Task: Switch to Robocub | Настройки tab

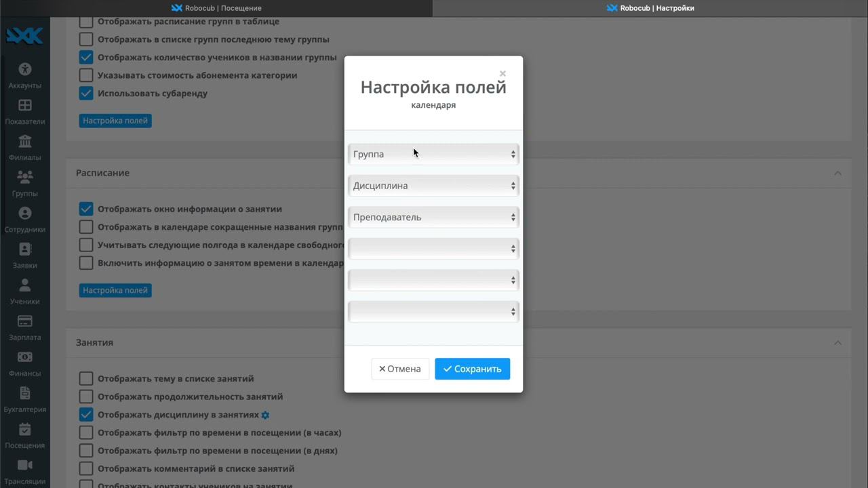Action: click(x=650, y=8)
